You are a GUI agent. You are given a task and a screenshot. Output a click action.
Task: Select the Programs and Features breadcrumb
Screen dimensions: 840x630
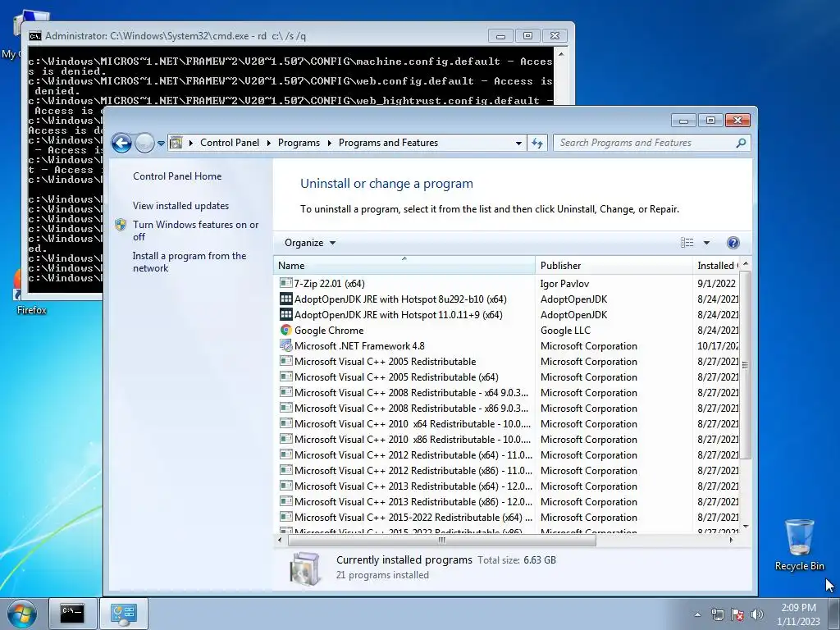388,143
